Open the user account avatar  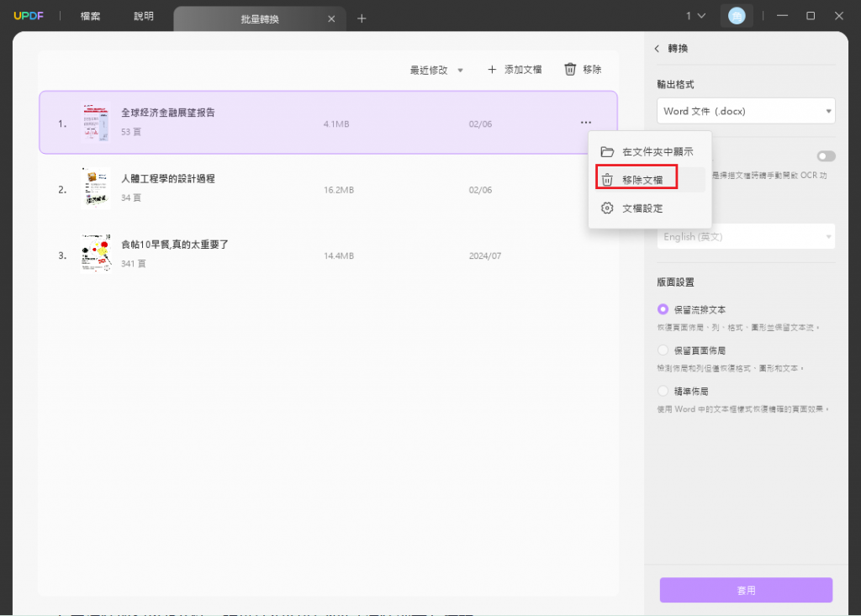pos(737,16)
